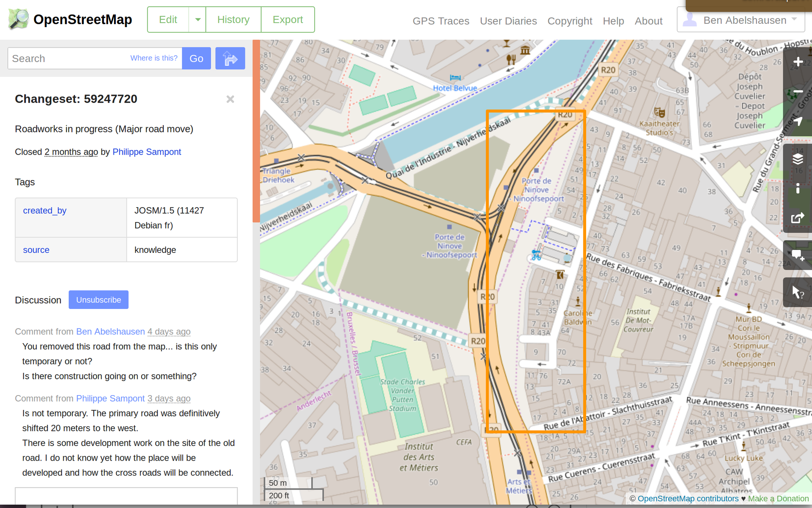Image resolution: width=812 pixels, height=508 pixels.
Task: Click the GPS Traces menu item
Action: 440,21
